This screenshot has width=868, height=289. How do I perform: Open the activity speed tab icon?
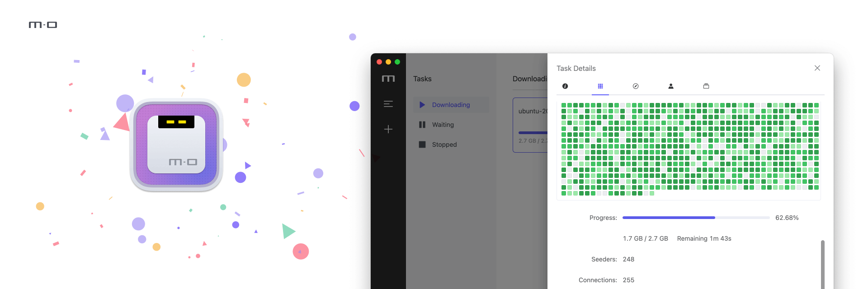[x=636, y=86]
